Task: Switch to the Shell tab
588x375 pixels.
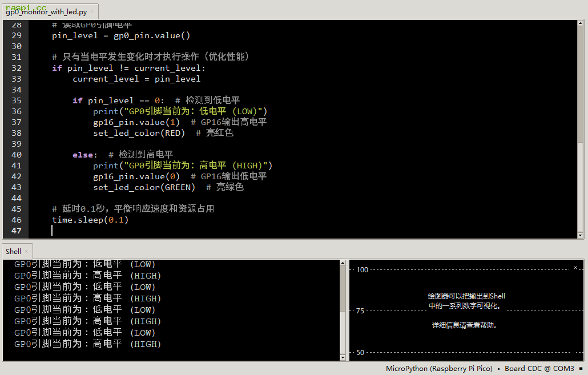Action: click(x=13, y=252)
